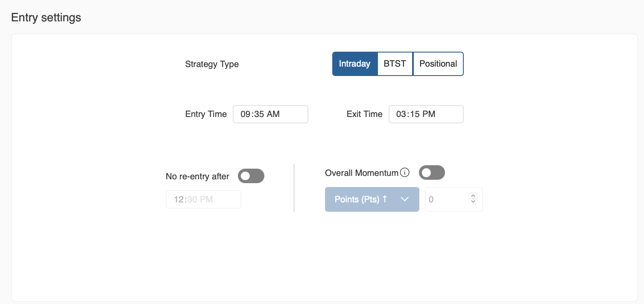
Task: Click the momentum value increment arrow
Action: click(473, 196)
